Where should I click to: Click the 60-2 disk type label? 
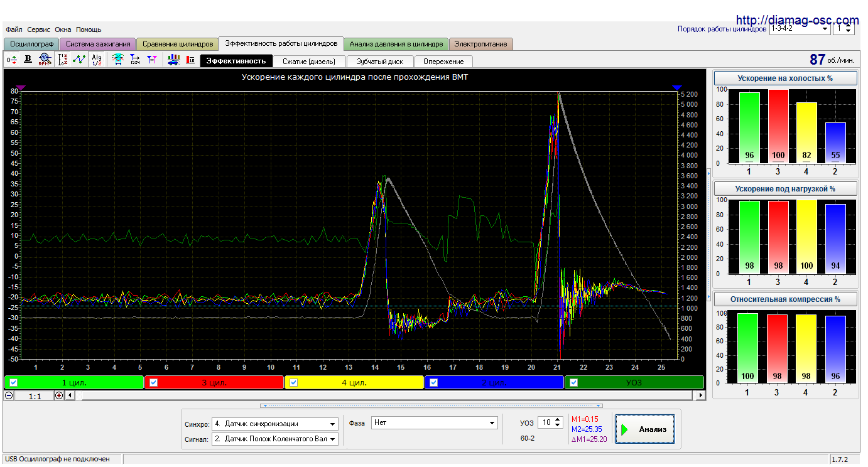pos(528,438)
